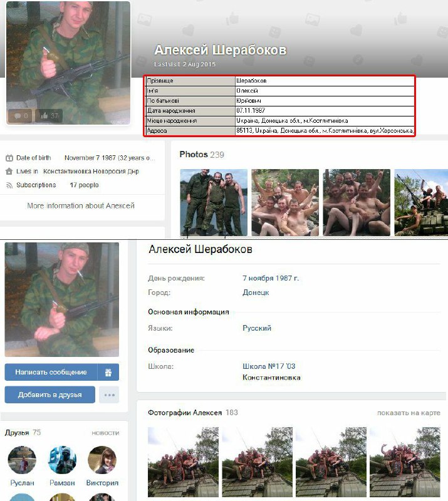This screenshot has height=501, width=448.
Task: Open the Школа №17 '03 link
Action: coord(269,366)
